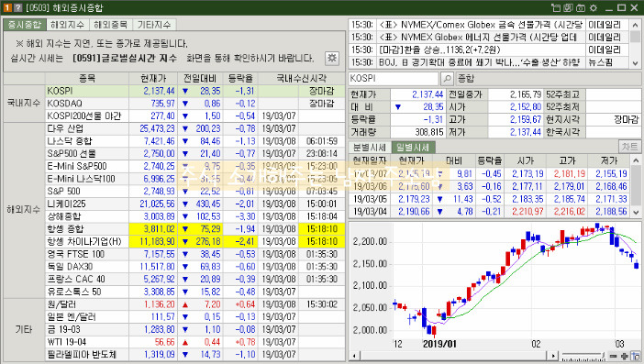Viewport: 644px width, 364px height.
Task: Select the E-Mini S&P500 row
Action: (x=195, y=166)
